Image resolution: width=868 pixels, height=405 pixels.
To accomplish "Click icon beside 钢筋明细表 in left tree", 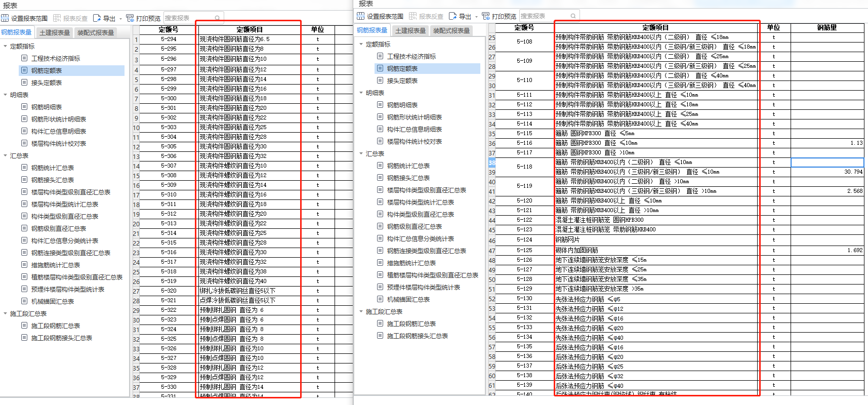I will [24, 107].
